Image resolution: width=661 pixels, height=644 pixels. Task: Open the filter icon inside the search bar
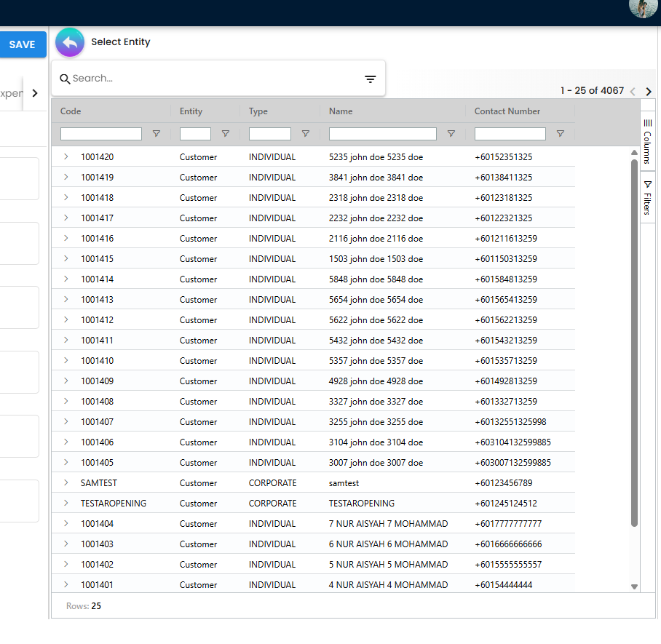[370, 78]
